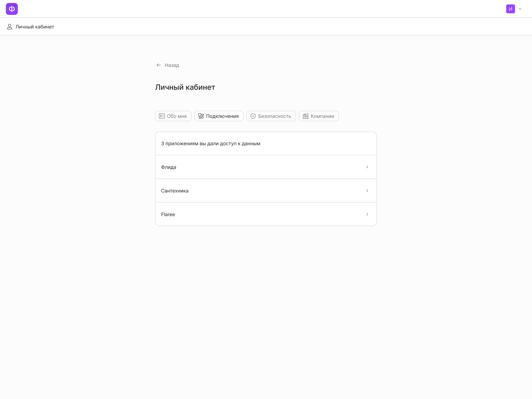Click the apps grid icon on Подключения
This screenshot has width=532, height=399.
(x=201, y=116)
